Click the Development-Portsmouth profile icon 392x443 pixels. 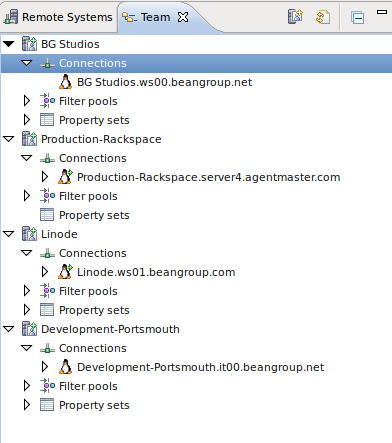click(29, 329)
